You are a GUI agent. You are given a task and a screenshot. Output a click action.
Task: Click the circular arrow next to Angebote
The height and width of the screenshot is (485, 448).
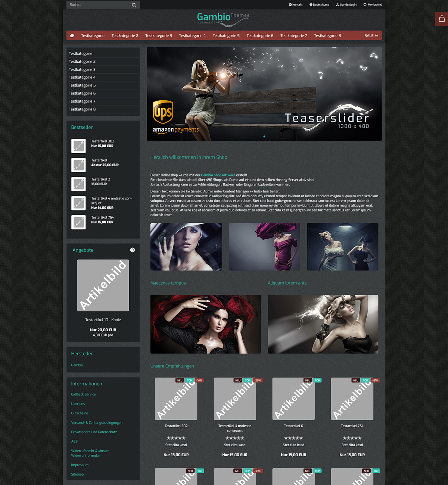(133, 250)
